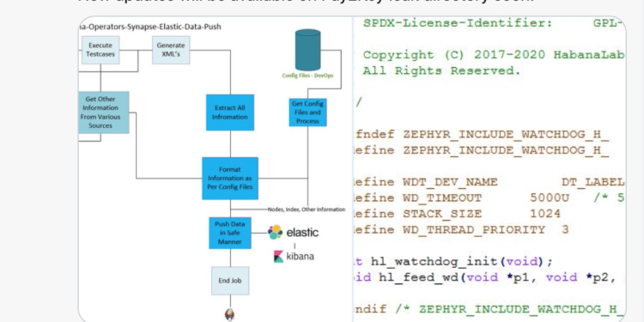Click the WDT_DEV_NAME define line
Image resolution: width=644 pixels, height=322 pixels.
point(489,182)
